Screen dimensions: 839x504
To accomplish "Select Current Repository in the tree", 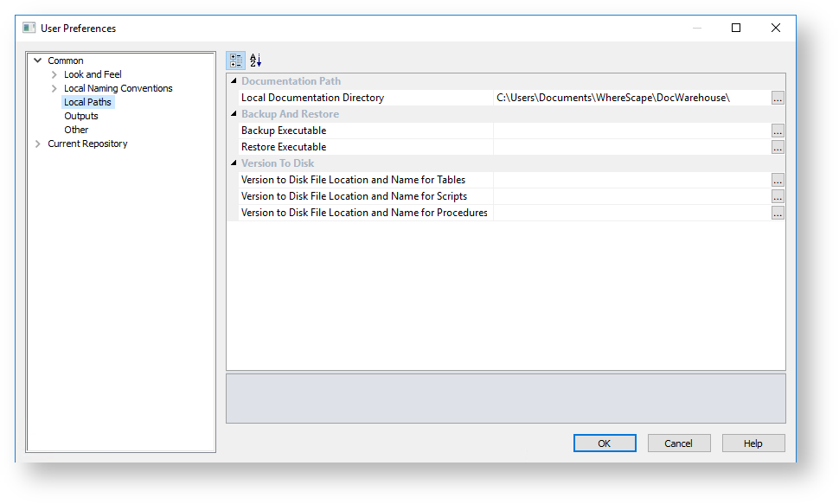I will click(x=87, y=144).
